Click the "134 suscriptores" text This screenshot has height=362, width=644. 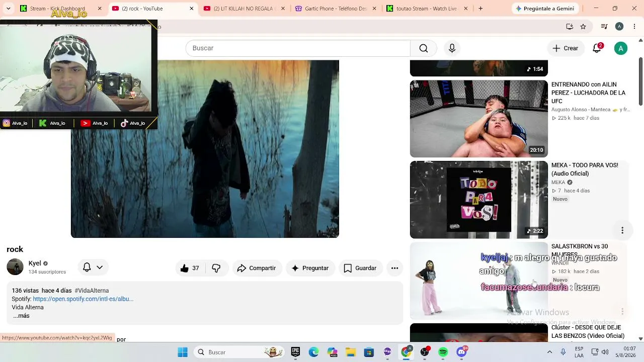(47, 272)
